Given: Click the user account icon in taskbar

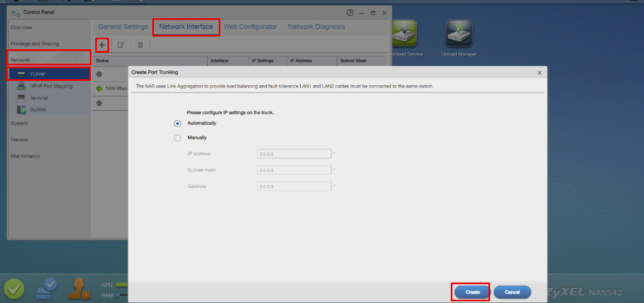Looking at the screenshot, I should [80, 288].
